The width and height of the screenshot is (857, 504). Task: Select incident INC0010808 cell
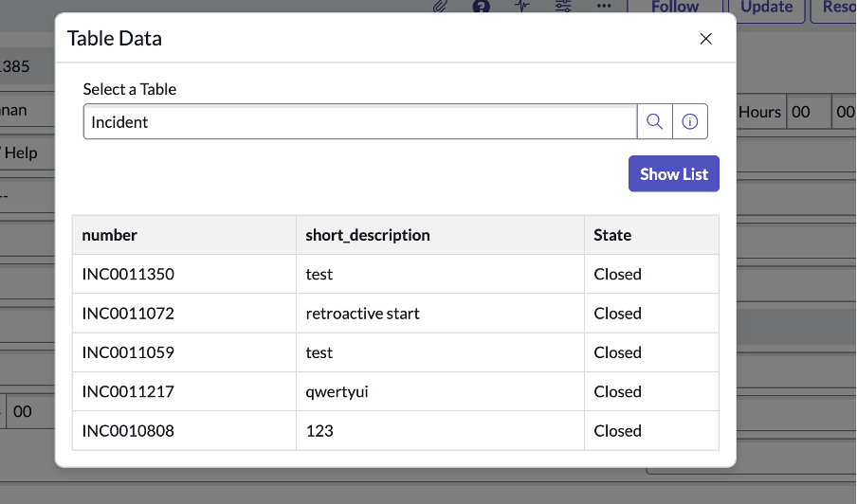[184, 431]
